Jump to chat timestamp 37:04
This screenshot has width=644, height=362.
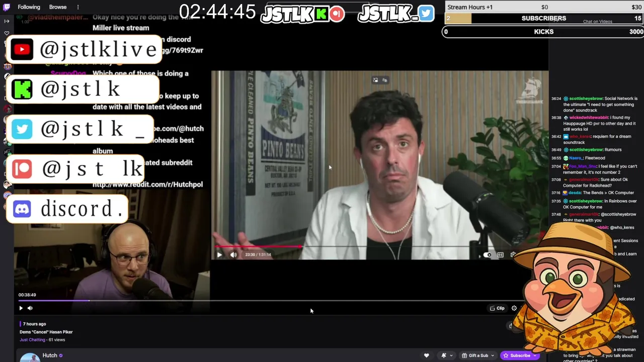pos(556,166)
